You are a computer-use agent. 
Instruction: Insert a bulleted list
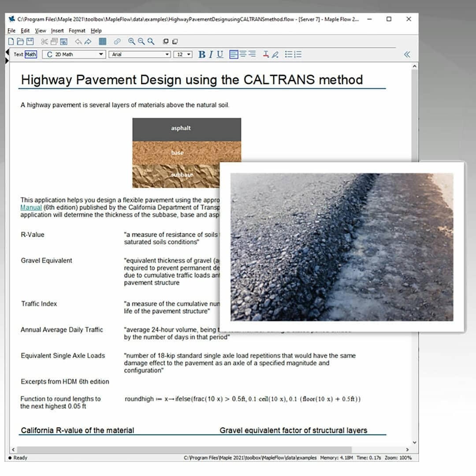point(288,54)
